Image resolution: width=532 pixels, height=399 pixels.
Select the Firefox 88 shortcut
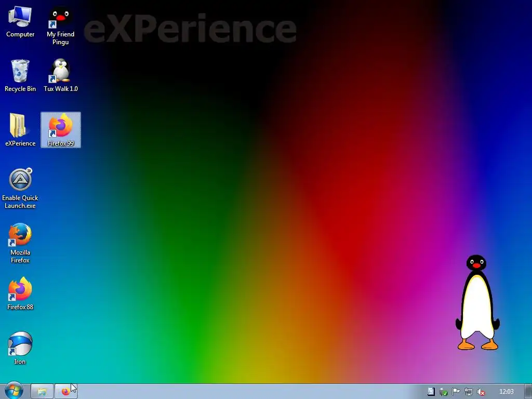click(20, 294)
